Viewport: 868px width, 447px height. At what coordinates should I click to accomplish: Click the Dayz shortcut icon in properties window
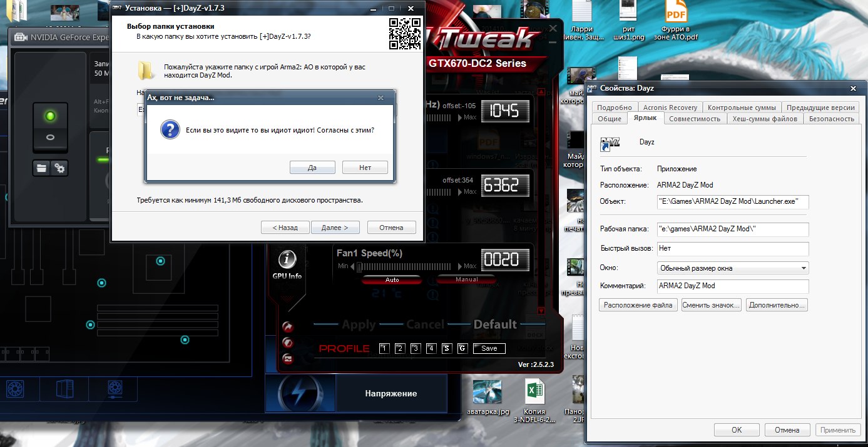(610, 143)
